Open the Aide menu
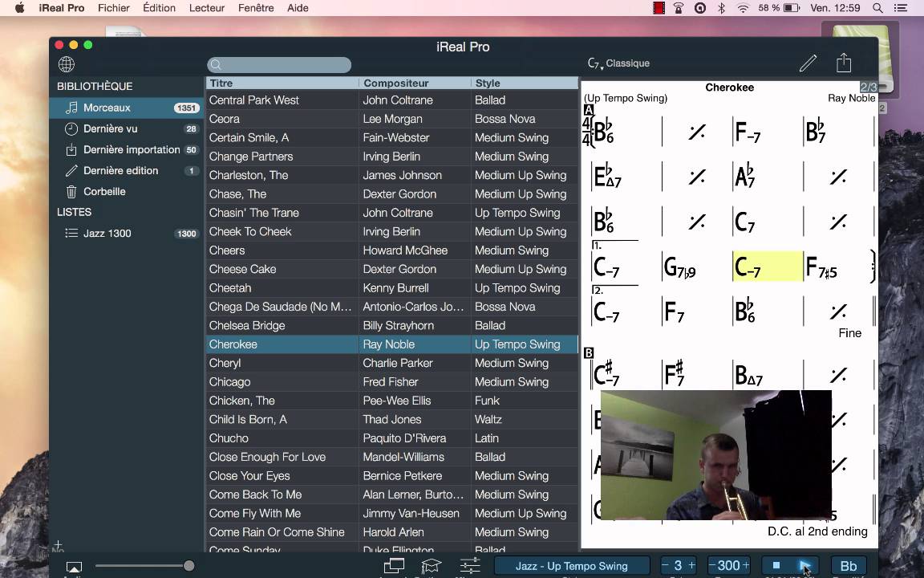The width and height of the screenshot is (924, 578). [x=298, y=8]
